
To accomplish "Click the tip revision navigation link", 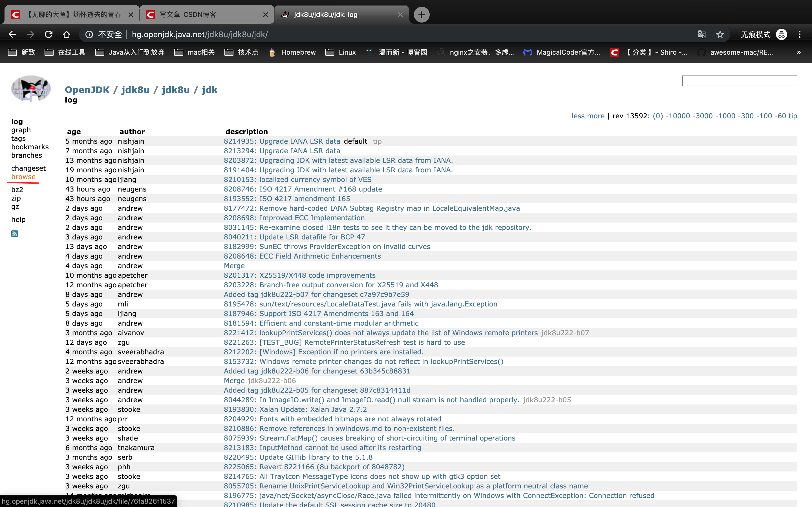I will pos(793,116).
